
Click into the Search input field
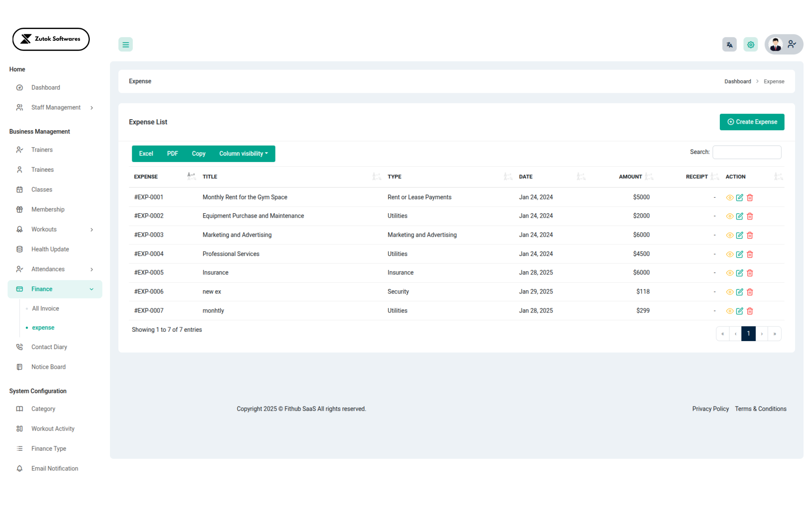pyautogui.click(x=746, y=152)
